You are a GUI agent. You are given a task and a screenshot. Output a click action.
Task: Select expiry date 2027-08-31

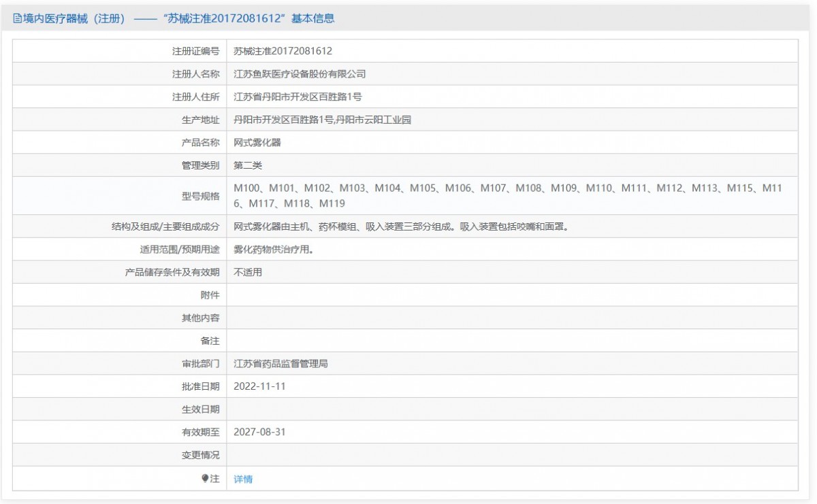coord(259,432)
